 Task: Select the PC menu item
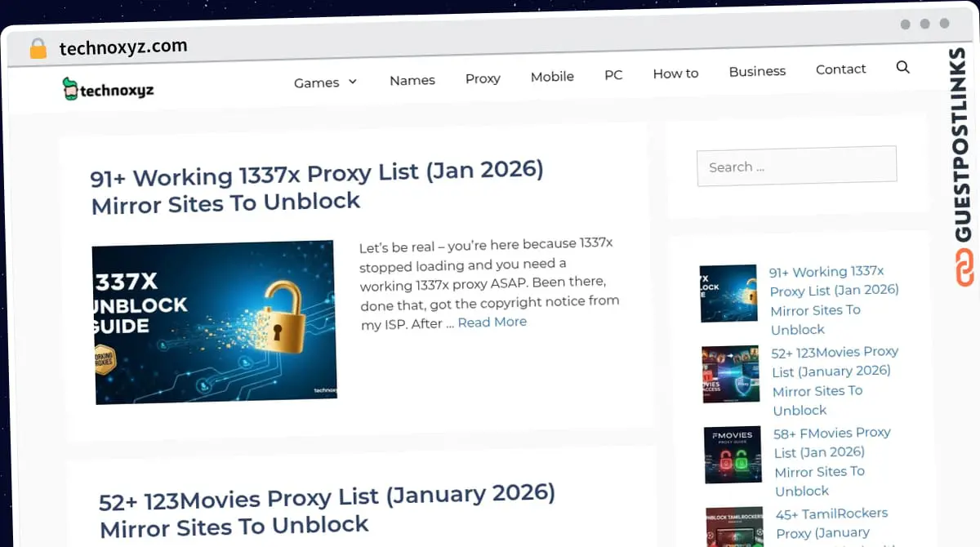[x=613, y=75]
